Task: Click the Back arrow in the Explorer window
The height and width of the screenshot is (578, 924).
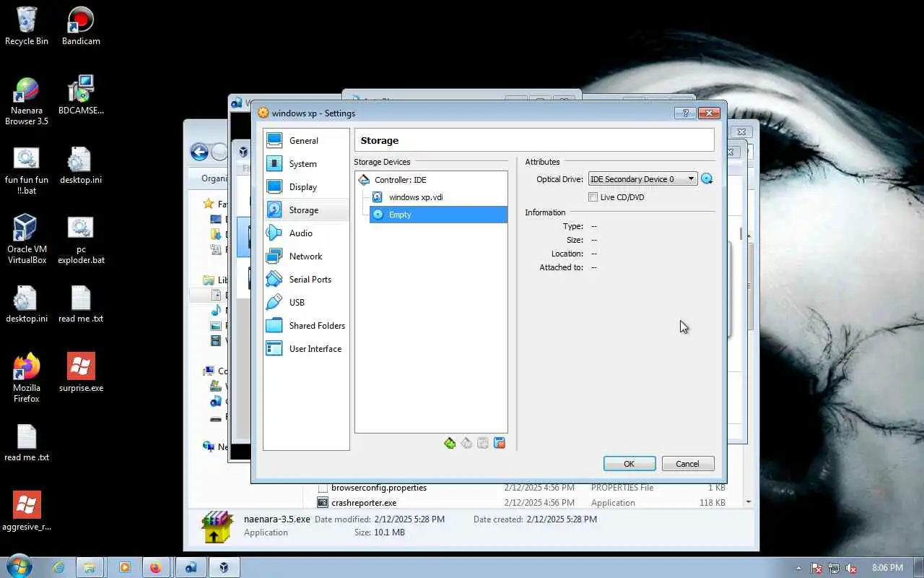Action: click(x=199, y=152)
